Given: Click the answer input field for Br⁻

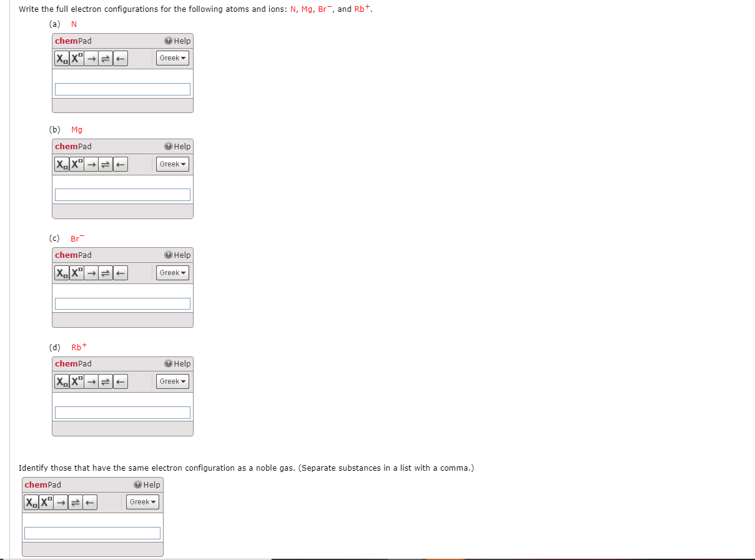Looking at the screenshot, I should pyautogui.click(x=122, y=303).
